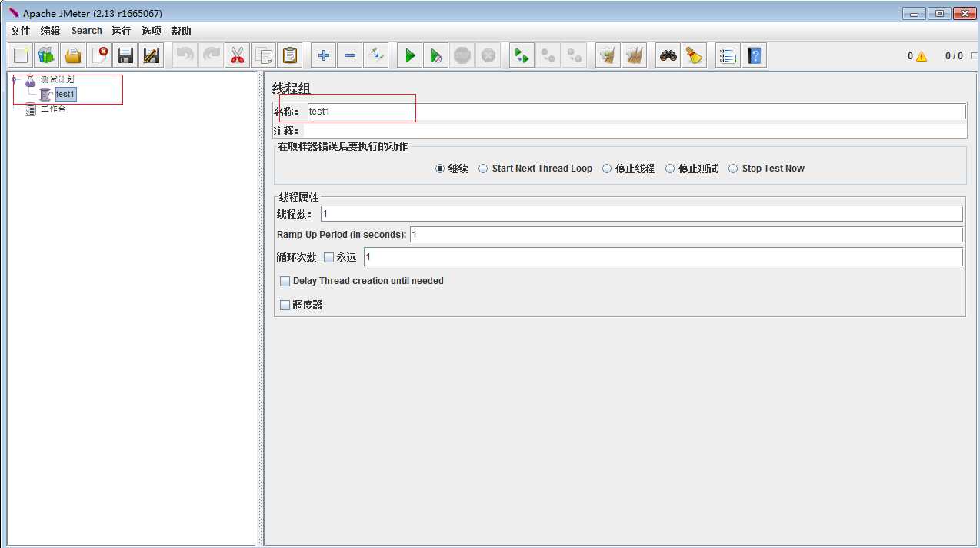980x548 pixels.
Task: Click the Remote Shutdown All icon
Action: click(575, 55)
